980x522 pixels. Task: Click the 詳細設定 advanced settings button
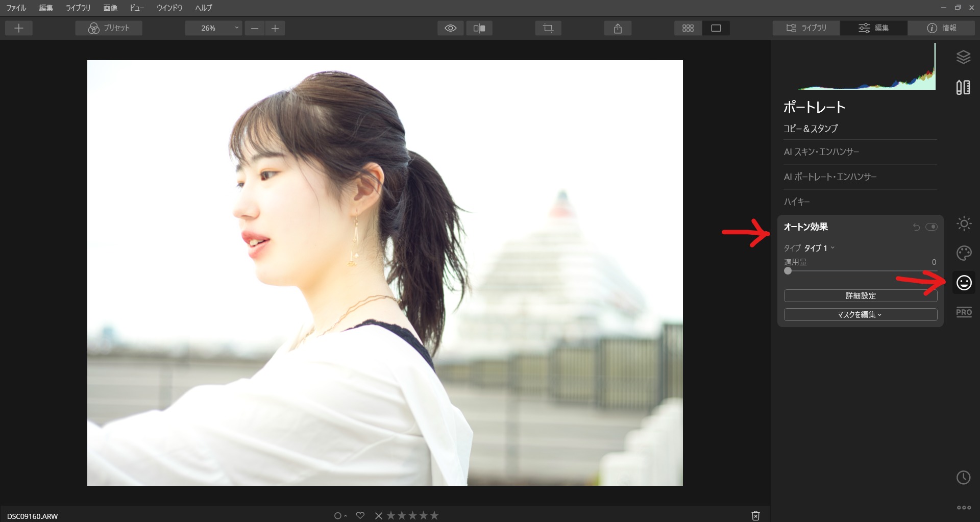coord(861,296)
